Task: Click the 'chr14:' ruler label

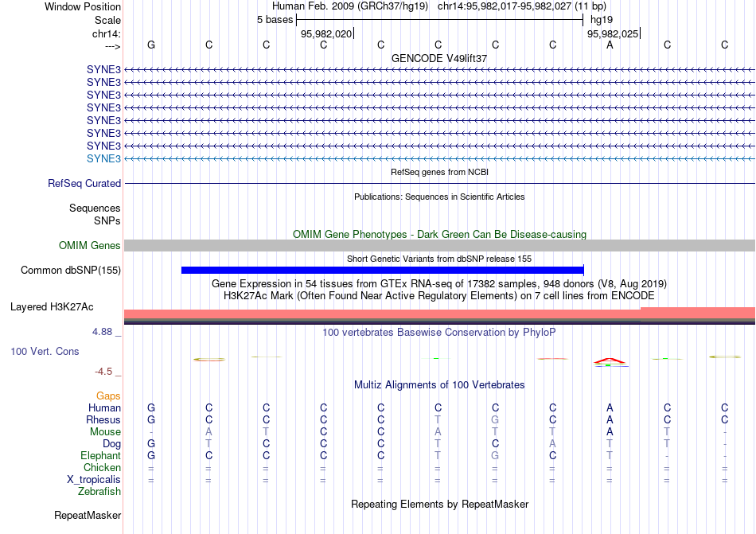Action: (107, 33)
